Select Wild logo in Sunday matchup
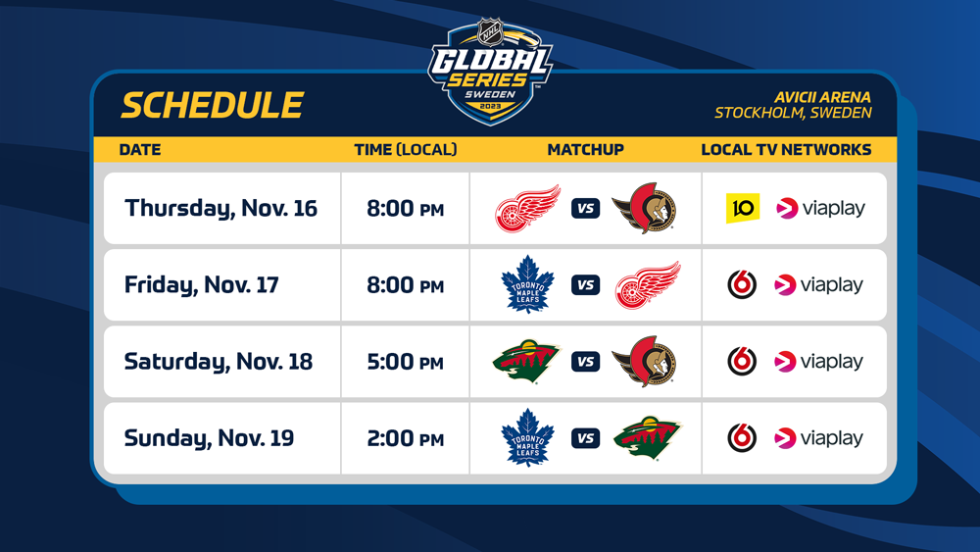The height and width of the screenshot is (552, 980). click(647, 437)
